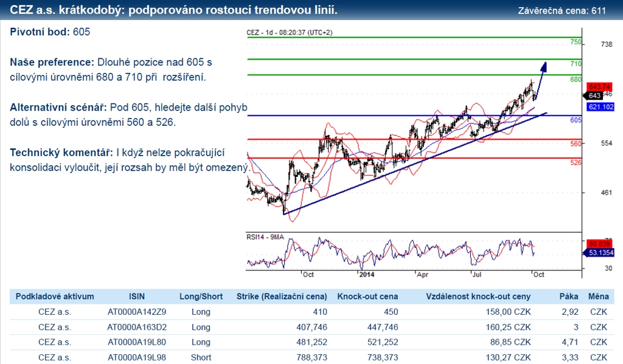Click strike value 788,373
The width and height of the screenshot is (623, 364).
click(x=312, y=358)
